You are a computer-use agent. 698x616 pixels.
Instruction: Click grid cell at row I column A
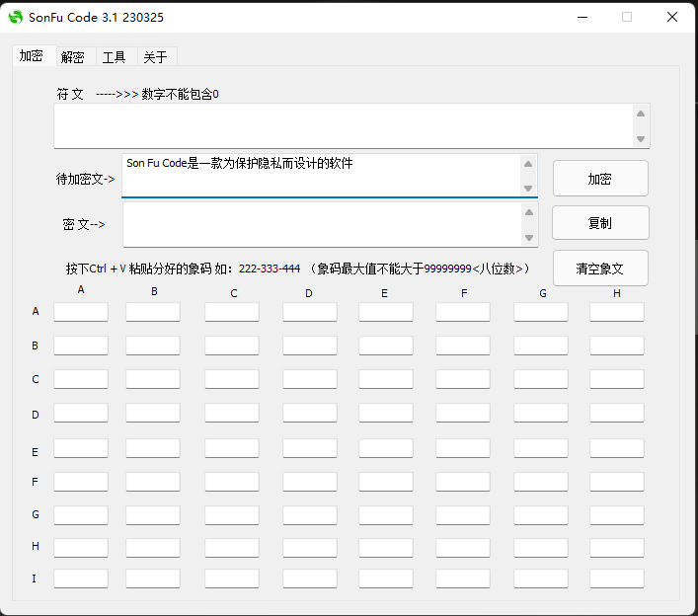pyautogui.click(x=81, y=578)
